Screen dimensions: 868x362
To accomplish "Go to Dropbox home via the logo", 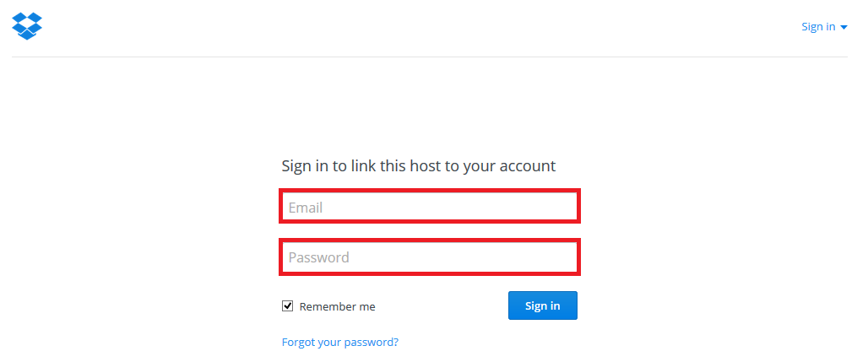I will [27, 26].
